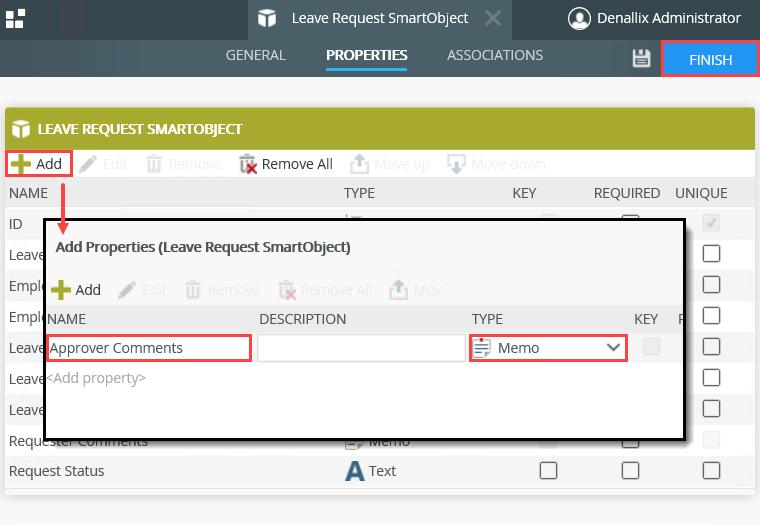Toggle Key checkbox for Request Status
Viewport: 760px width, 525px height.
tap(548, 470)
